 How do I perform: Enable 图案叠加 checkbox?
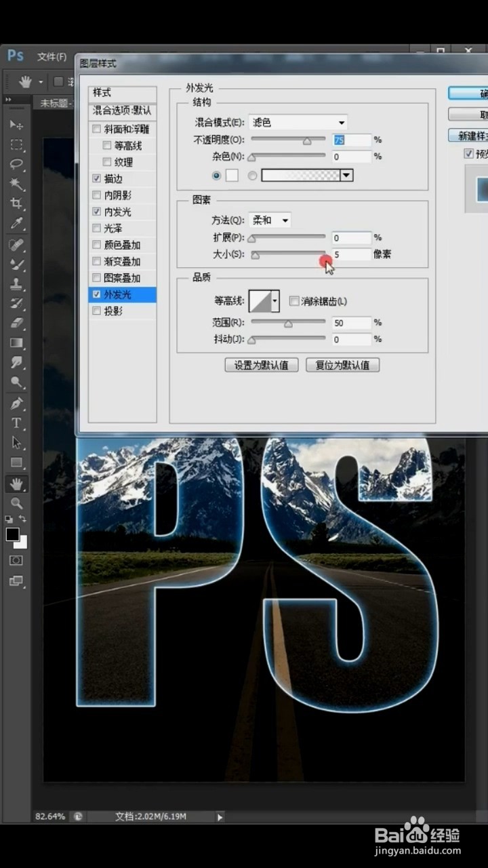click(x=97, y=278)
